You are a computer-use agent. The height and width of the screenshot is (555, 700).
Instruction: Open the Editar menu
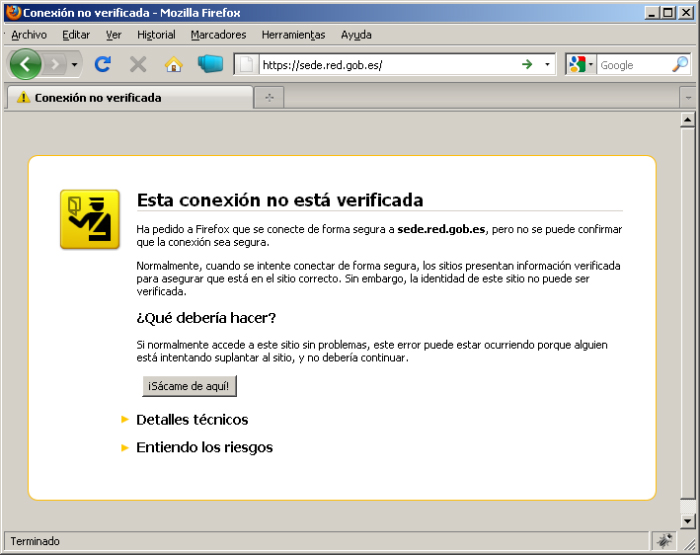tap(76, 35)
